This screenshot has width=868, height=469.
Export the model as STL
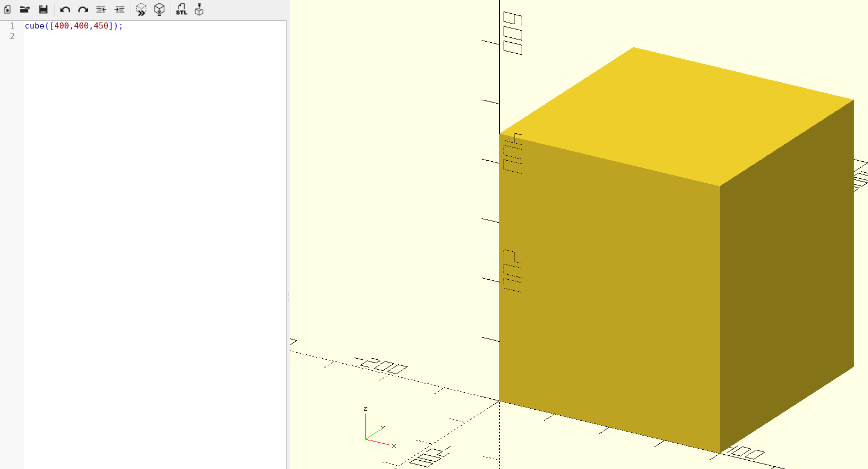click(181, 9)
